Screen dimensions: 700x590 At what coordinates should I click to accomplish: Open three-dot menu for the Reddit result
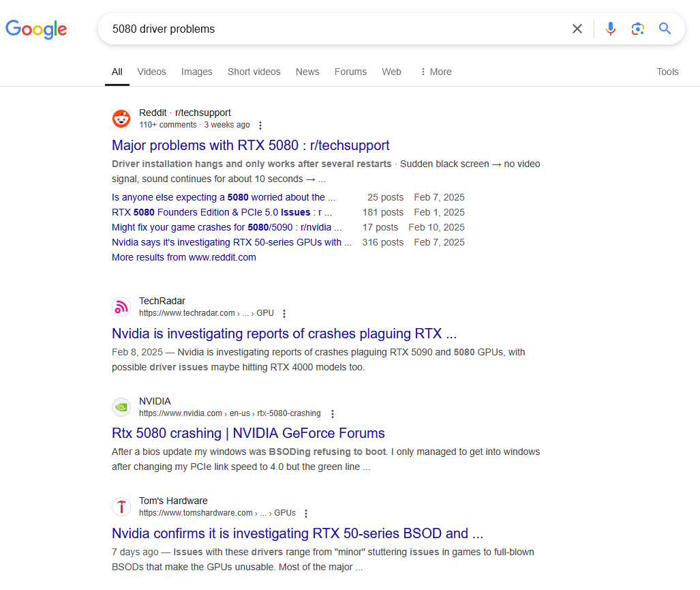(x=260, y=126)
